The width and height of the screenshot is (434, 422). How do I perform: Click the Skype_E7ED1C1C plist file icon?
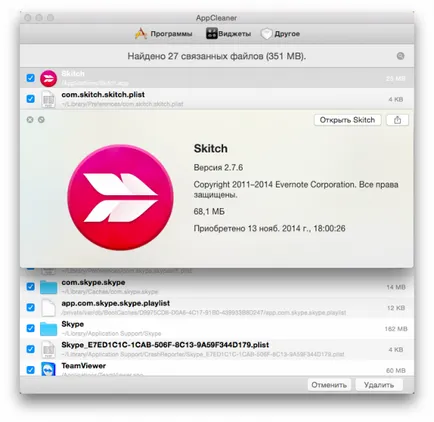pos(48,349)
